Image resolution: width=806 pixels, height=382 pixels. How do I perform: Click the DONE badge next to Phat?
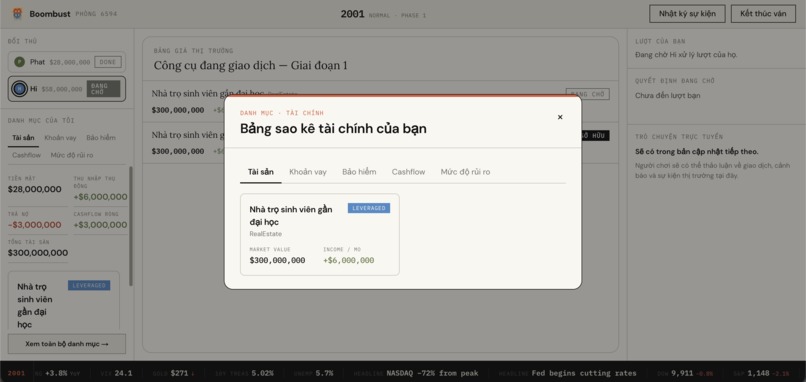tap(108, 62)
